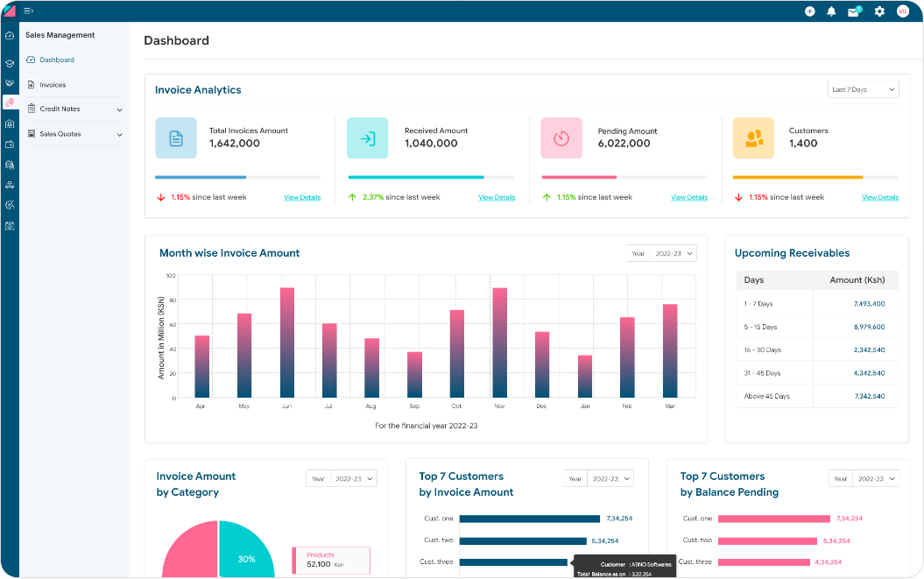Click the Sales Management sidebar heading
Viewport: 924px width, 579px height.
pos(60,35)
